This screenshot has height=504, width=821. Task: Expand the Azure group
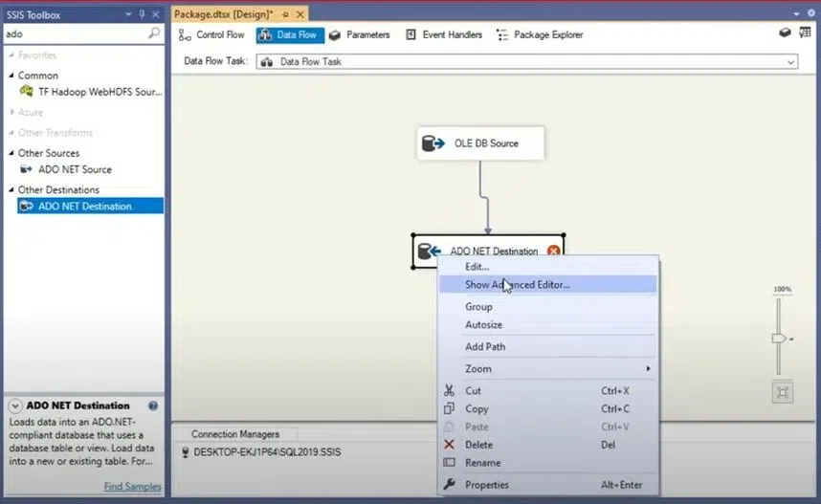[x=11, y=112]
